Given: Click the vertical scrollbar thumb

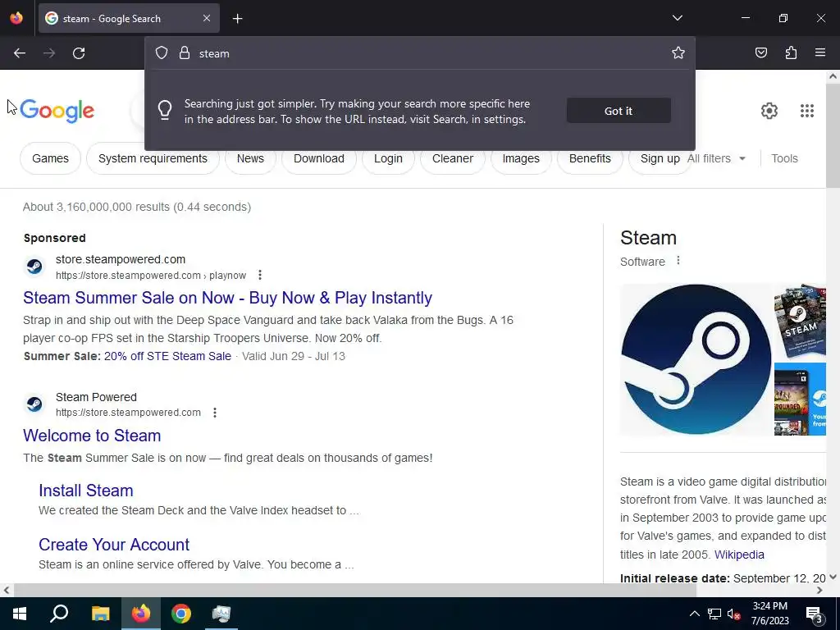Looking at the screenshot, I should click(833, 135).
